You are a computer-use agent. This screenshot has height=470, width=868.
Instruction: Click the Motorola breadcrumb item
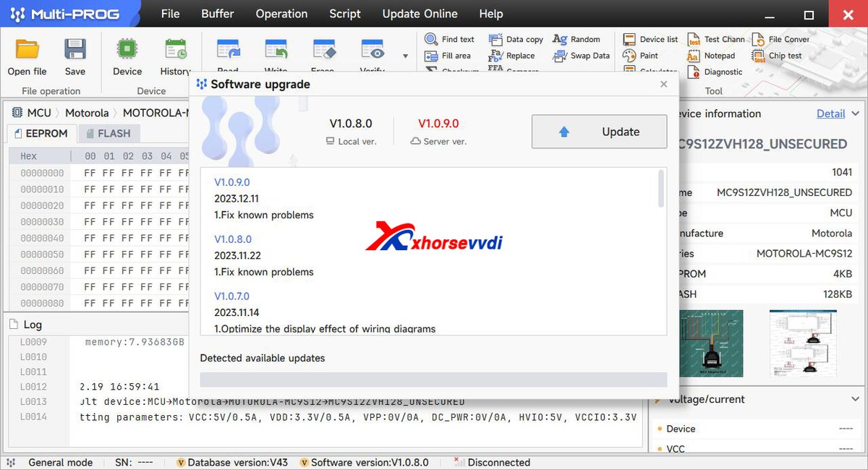point(87,113)
